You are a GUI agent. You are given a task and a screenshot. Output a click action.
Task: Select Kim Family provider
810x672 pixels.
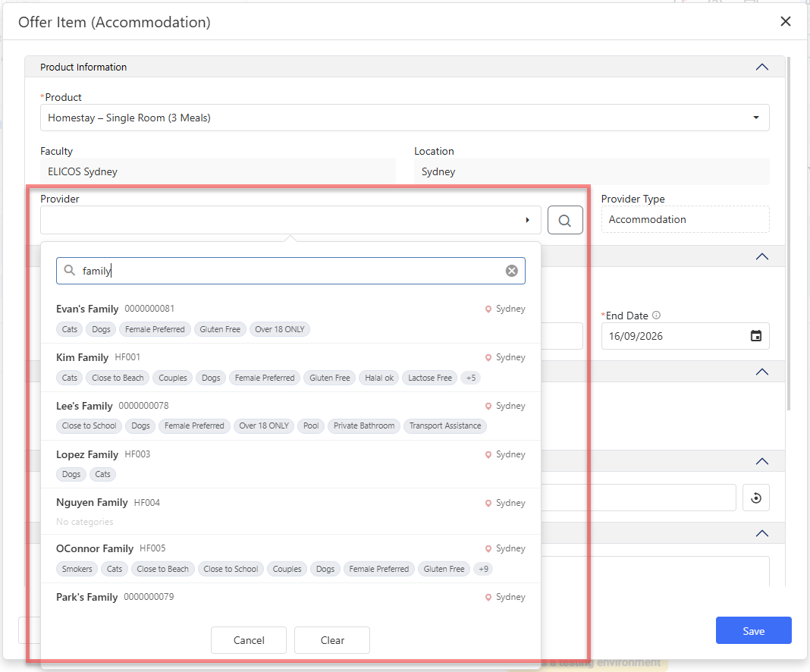290,367
